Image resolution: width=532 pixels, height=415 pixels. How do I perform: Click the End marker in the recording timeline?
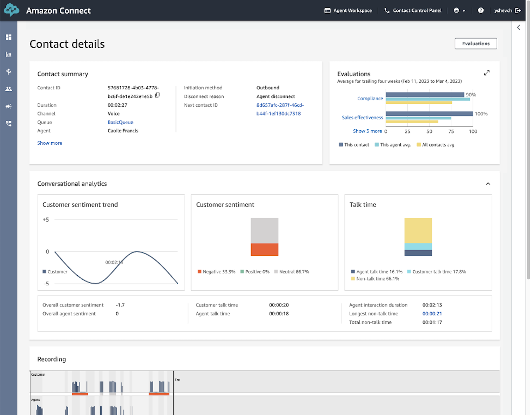click(177, 380)
